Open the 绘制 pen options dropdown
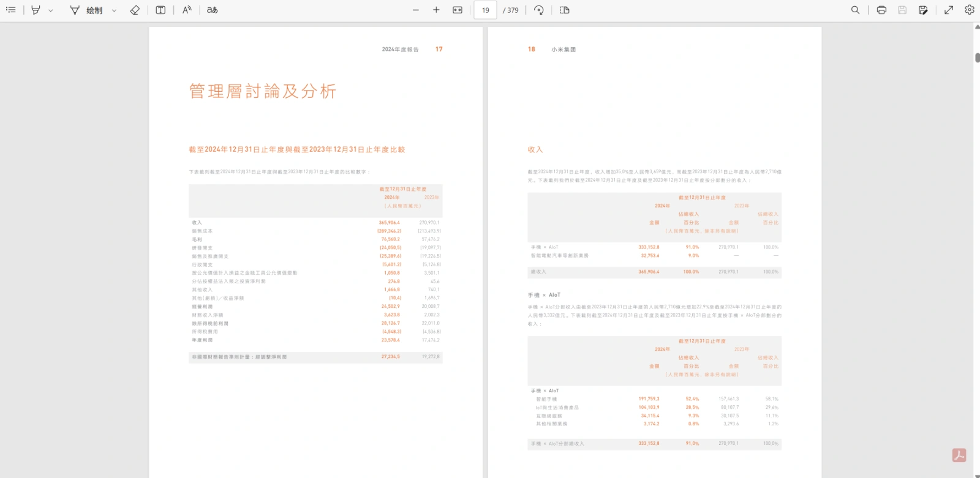 click(x=114, y=10)
